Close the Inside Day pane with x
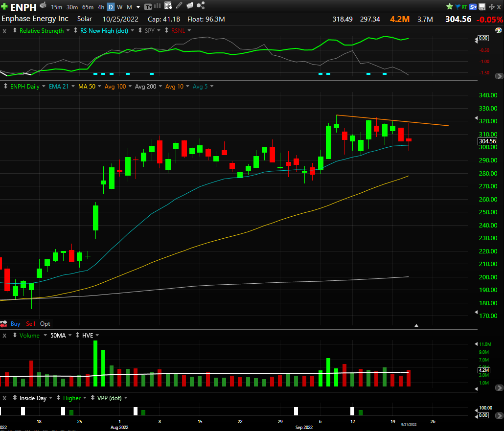 [x=4, y=398]
